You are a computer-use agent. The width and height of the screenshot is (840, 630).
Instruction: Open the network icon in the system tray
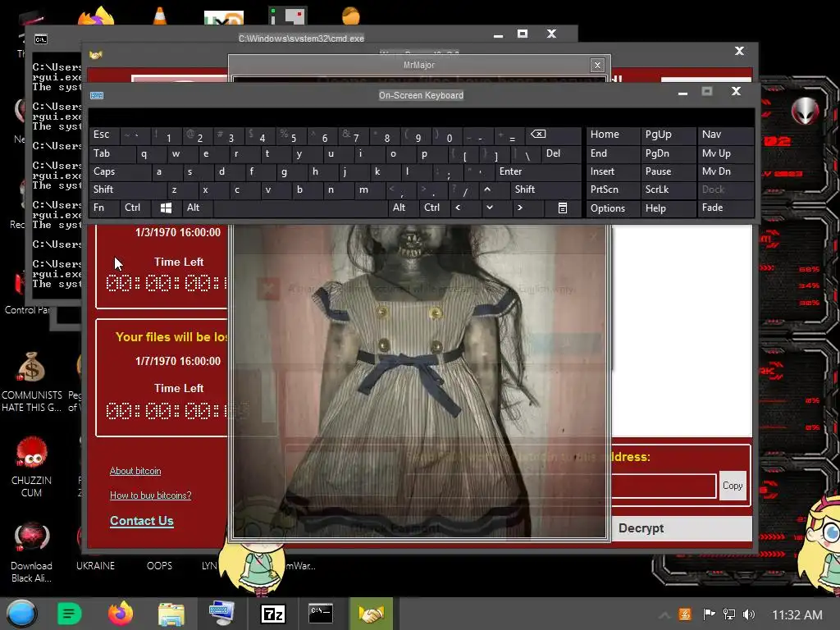coord(729,614)
